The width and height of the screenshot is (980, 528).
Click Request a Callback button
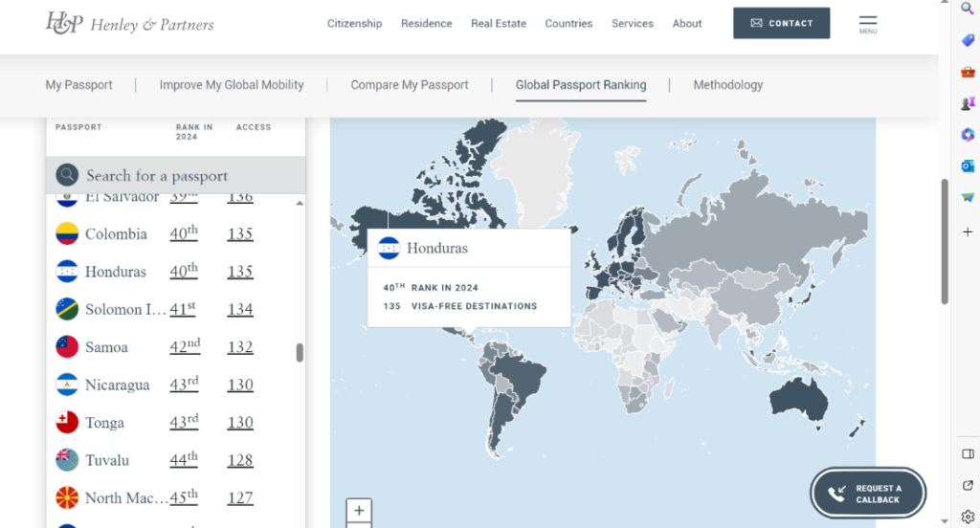pyautogui.click(x=868, y=494)
